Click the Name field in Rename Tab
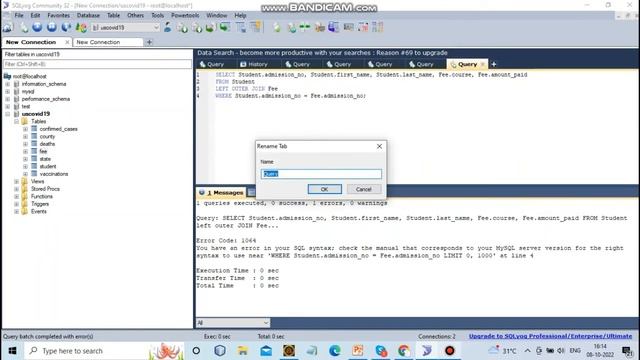The width and height of the screenshot is (640, 360). (x=321, y=174)
